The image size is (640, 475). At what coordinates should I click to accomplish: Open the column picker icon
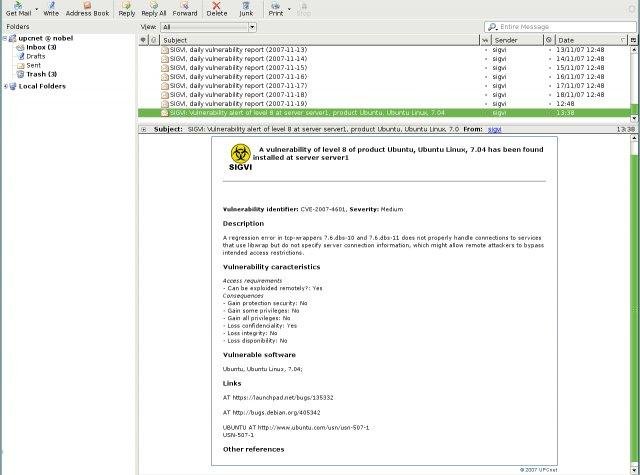coord(633,40)
